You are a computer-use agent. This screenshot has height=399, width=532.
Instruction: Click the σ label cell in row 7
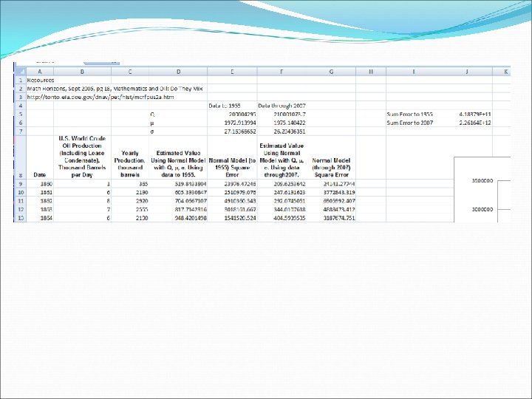pos(151,132)
